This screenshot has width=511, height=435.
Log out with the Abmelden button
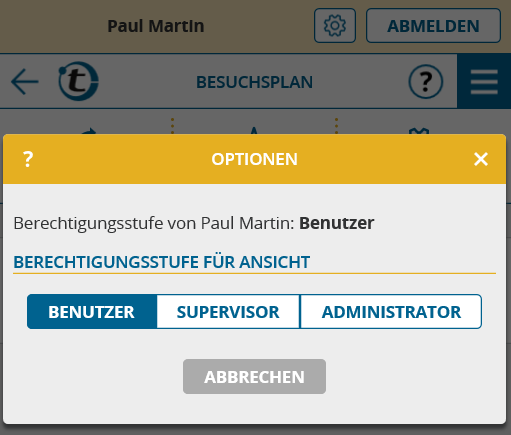pos(433,26)
